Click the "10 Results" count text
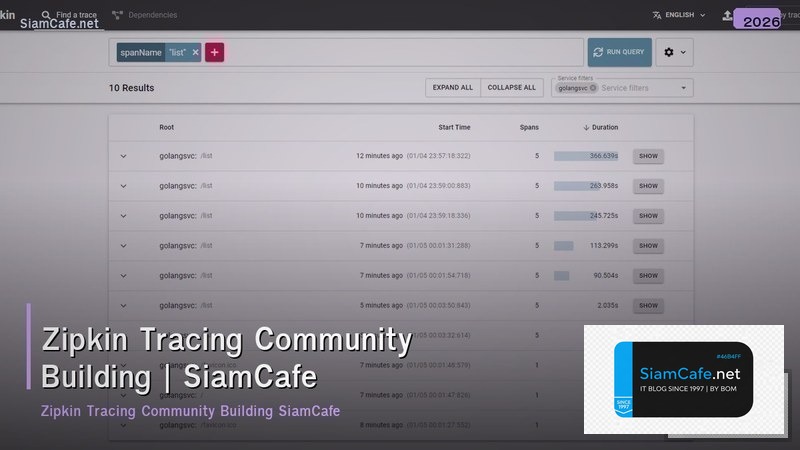The height and width of the screenshot is (450, 800). coord(131,88)
